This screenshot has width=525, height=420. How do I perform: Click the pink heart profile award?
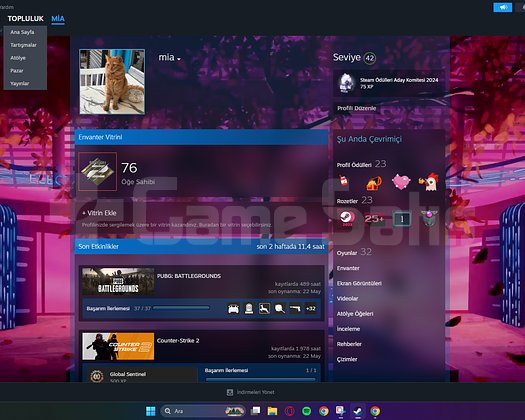point(401,182)
